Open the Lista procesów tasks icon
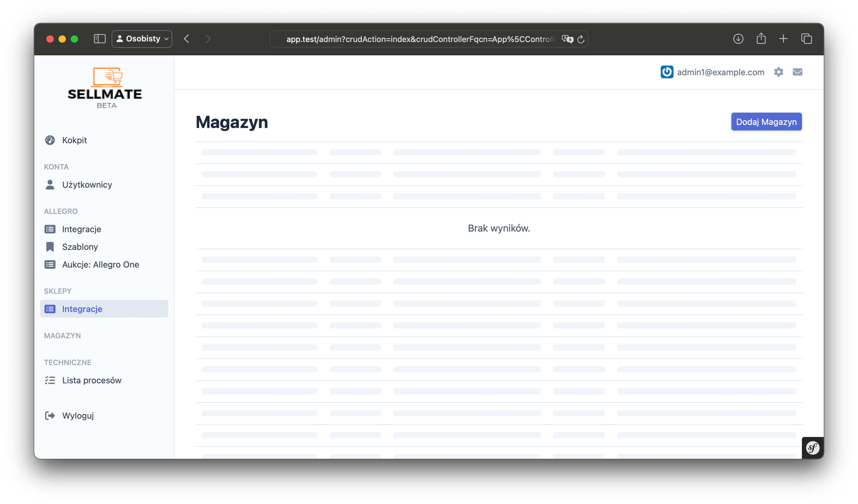Viewport: 858px width, 504px height. [x=50, y=381]
